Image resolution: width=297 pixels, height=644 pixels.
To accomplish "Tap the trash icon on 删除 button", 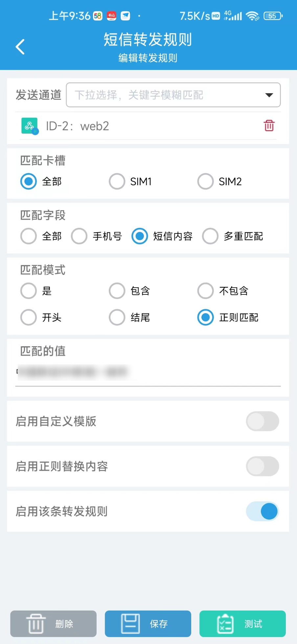I will 36,623.
